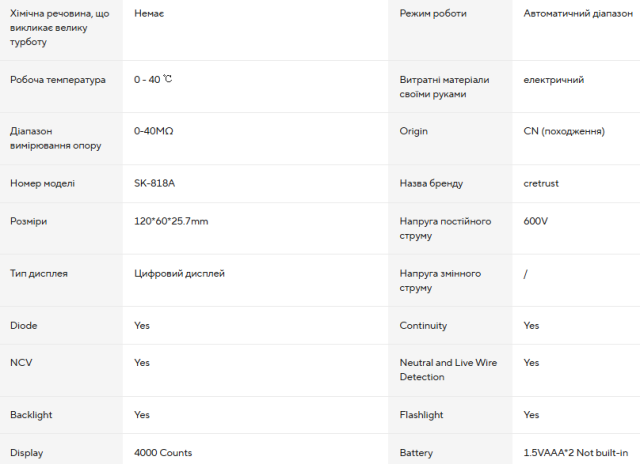Click the 0-40MΩ resistance range value
Image resolution: width=640 pixels, height=464 pixels.
[x=153, y=131]
